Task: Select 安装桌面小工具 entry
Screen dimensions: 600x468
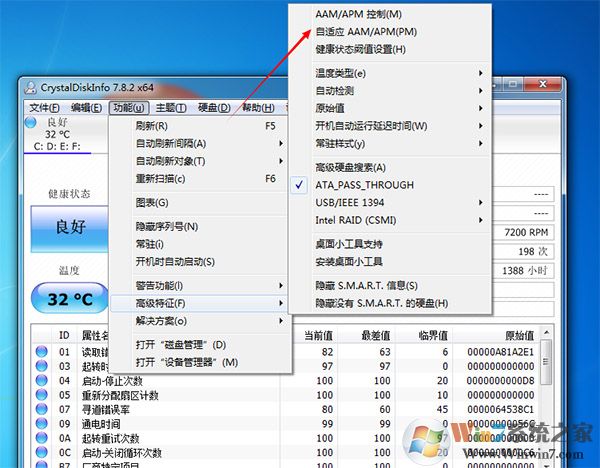Action: click(390, 262)
